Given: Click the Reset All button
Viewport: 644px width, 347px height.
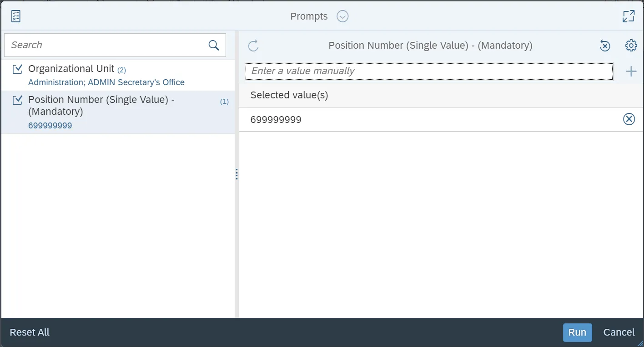Looking at the screenshot, I should (x=30, y=332).
